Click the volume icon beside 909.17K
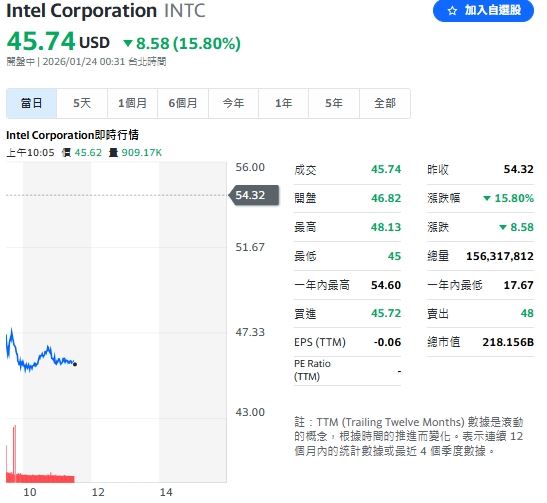This screenshot has width=547, height=503. [113, 152]
